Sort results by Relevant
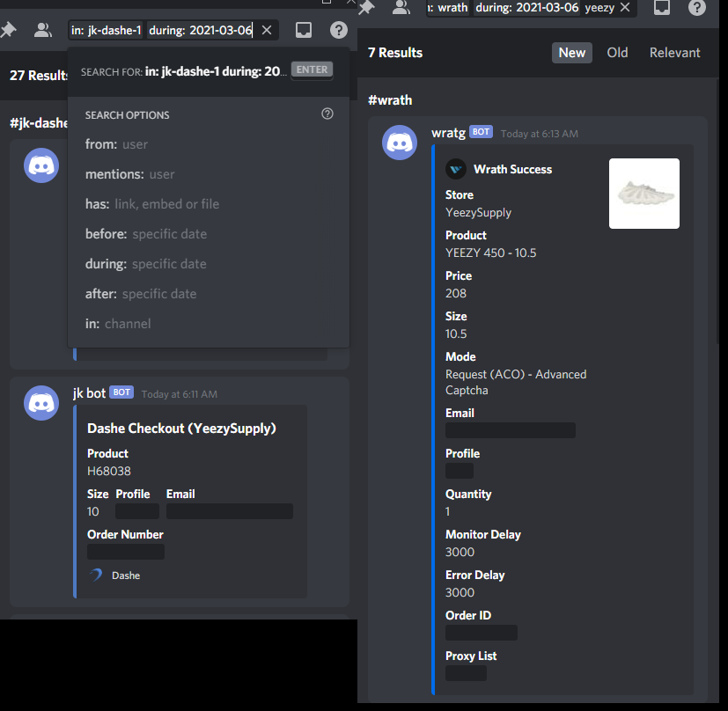Screen dimensions: 728x711 pyautogui.click(x=674, y=53)
